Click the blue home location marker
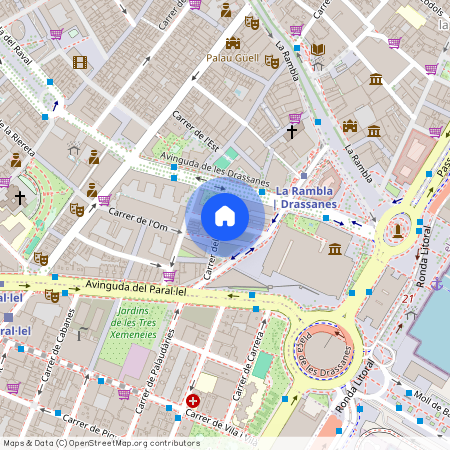 225,217
